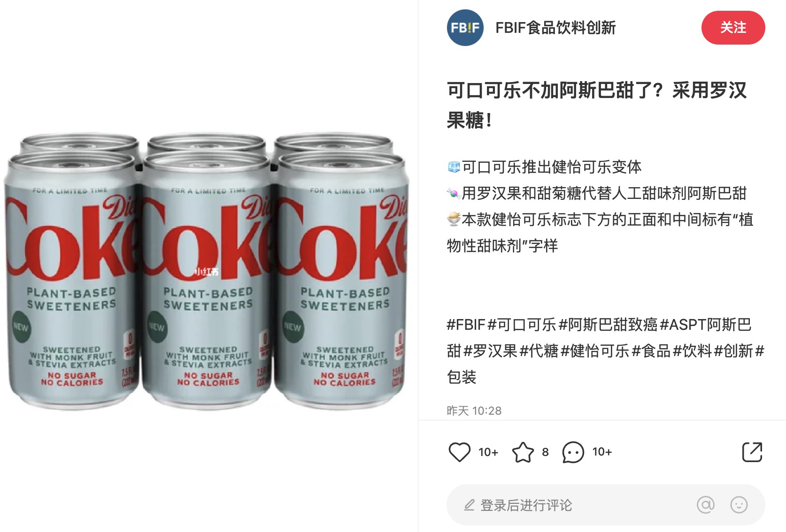The width and height of the screenshot is (786, 532).
Task: Open the #可口可乐 hashtag
Action: [x=522, y=324]
